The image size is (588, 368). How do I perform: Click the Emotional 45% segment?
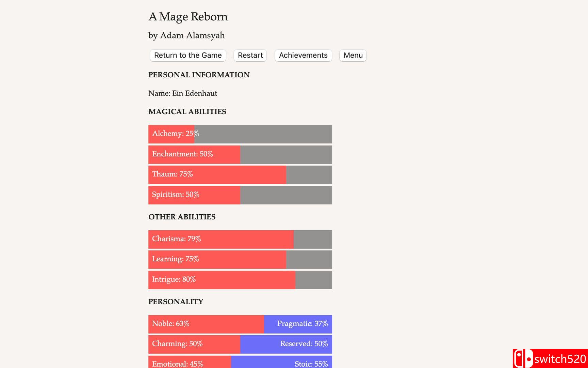coord(190,362)
